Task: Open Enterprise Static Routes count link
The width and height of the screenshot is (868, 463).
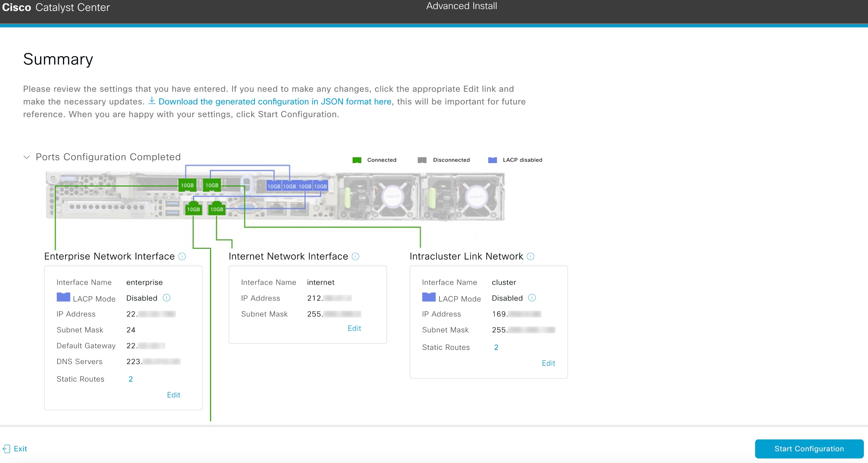Action: pyautogui.click(x=131, y=379)
